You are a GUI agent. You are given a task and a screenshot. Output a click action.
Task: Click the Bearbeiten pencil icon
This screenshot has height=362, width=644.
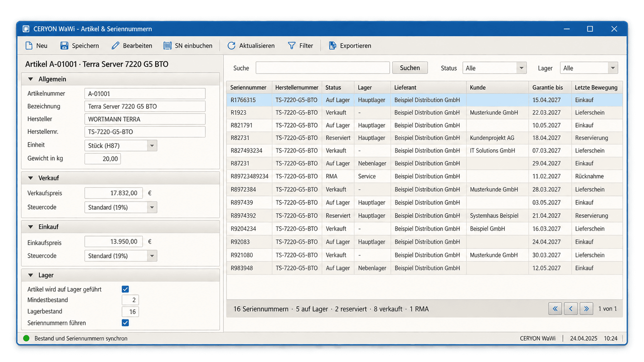click(x=115, y=46)
